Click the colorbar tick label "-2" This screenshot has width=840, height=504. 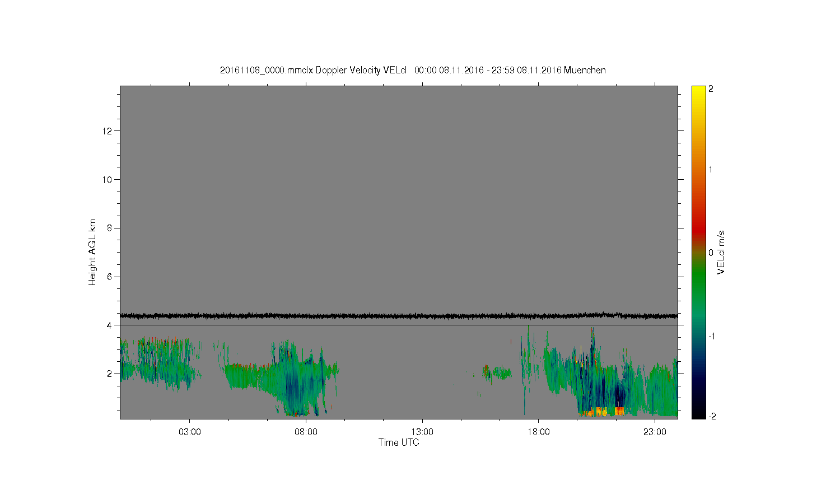712,416
